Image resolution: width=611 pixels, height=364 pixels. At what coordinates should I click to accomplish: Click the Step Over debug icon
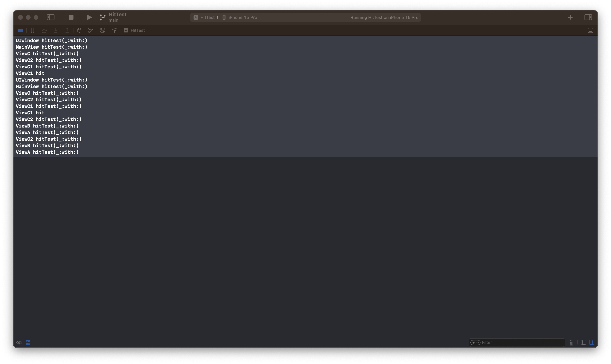[44, 30]
